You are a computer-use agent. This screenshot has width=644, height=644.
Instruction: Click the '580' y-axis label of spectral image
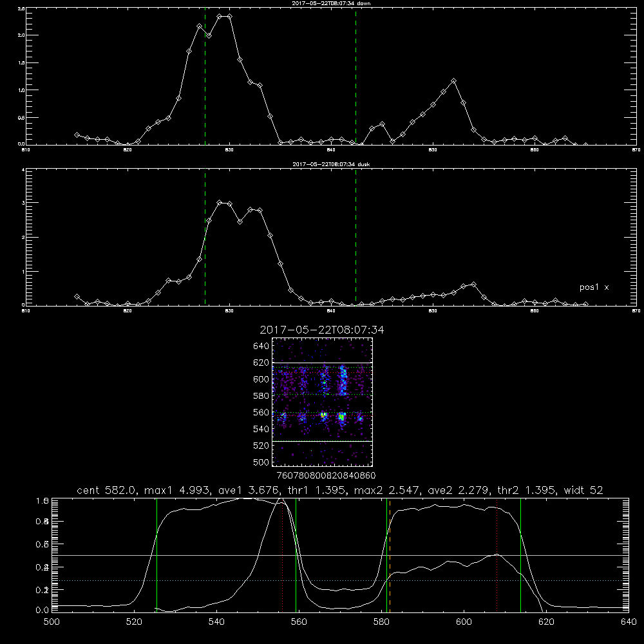tap(261, 396)
